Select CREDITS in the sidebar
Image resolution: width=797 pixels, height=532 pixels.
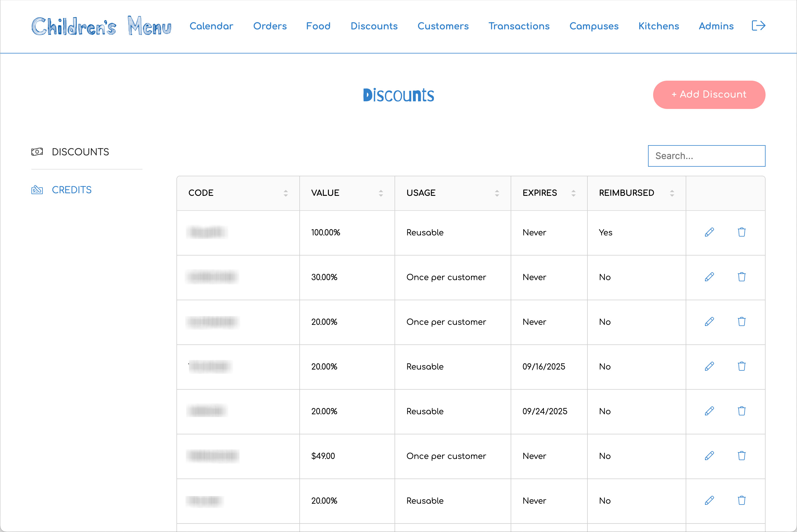(x=72, y=190)
